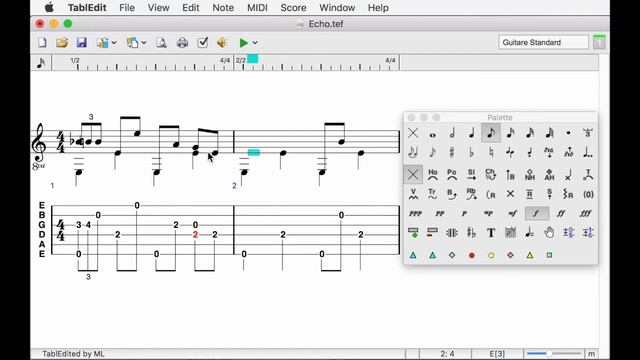Click the speaker MIDI icon
640x360 pixels.
tap(222, 42)
